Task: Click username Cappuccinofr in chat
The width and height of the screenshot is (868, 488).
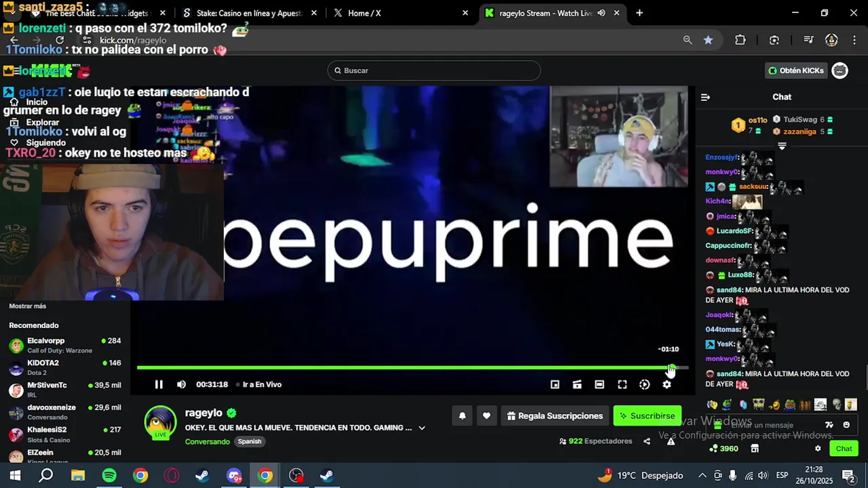Action: [728, 245]
